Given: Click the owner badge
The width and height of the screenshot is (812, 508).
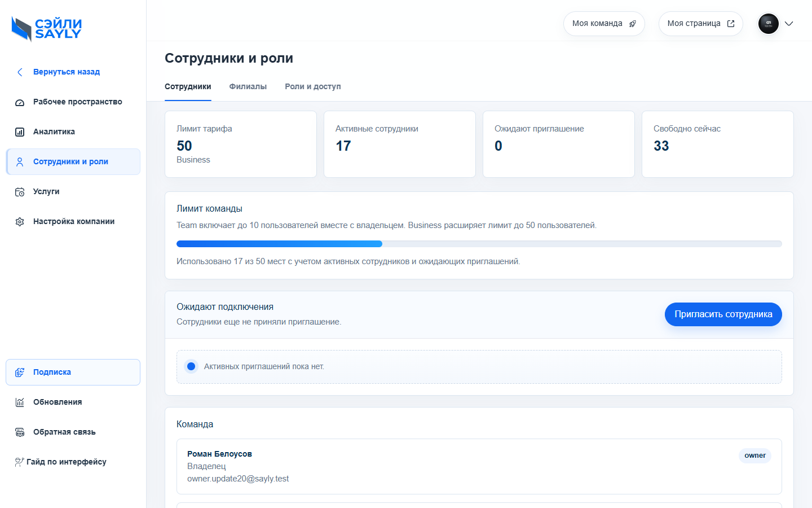Looking at the screenshot, I should click(x=755, y=456).
